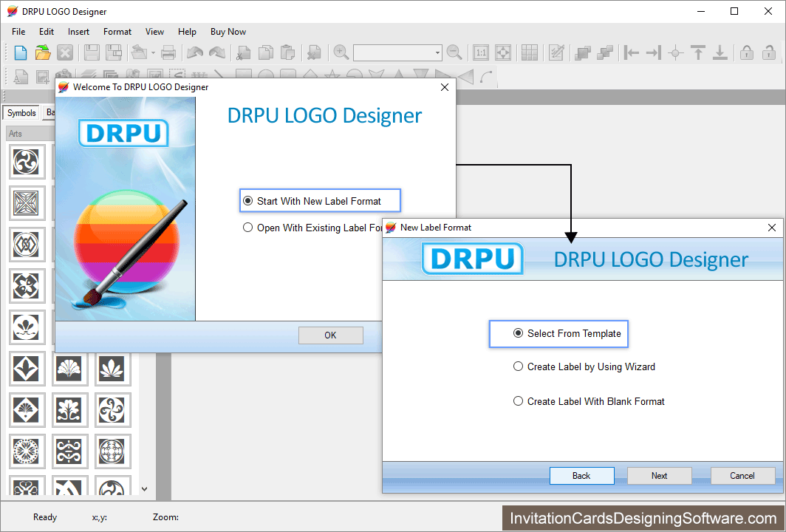
Task: Open the Edit menu
Action: (x=47, y=32)
